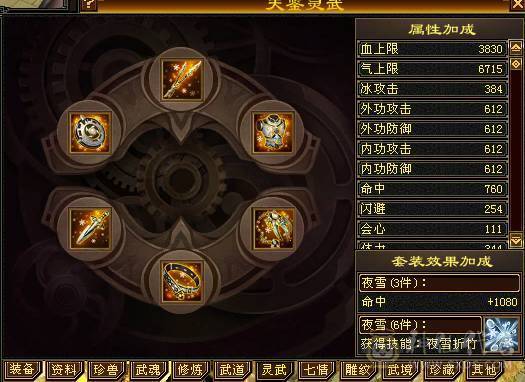The width and height of the screenshot is (525, 382).
Task: Open the 修炼 tab
Action: tap(191, 370)
